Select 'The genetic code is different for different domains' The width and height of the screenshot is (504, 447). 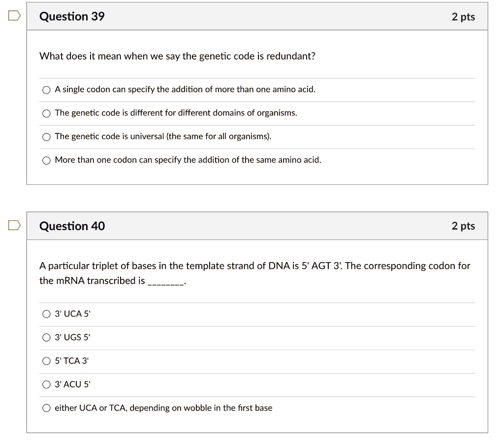(x=46, y=113)
